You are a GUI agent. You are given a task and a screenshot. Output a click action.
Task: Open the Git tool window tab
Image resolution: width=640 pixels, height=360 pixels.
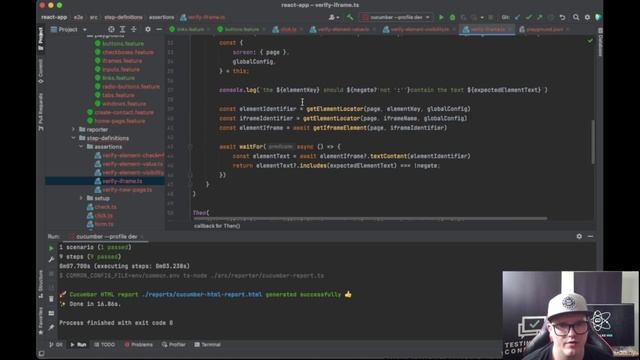click(x=56, y=344)
